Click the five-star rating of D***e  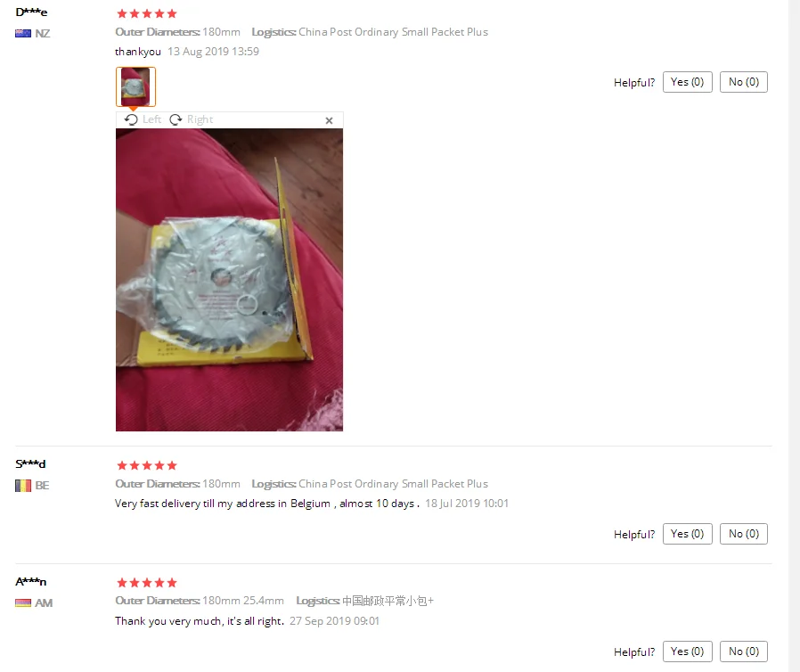(146, 13)
